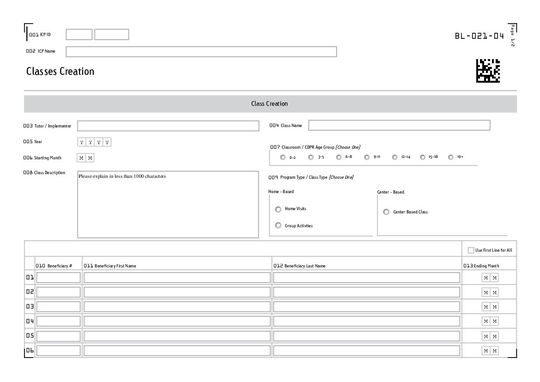Click Beneficiary First Name field in row 04

click(x=177, y=321)
